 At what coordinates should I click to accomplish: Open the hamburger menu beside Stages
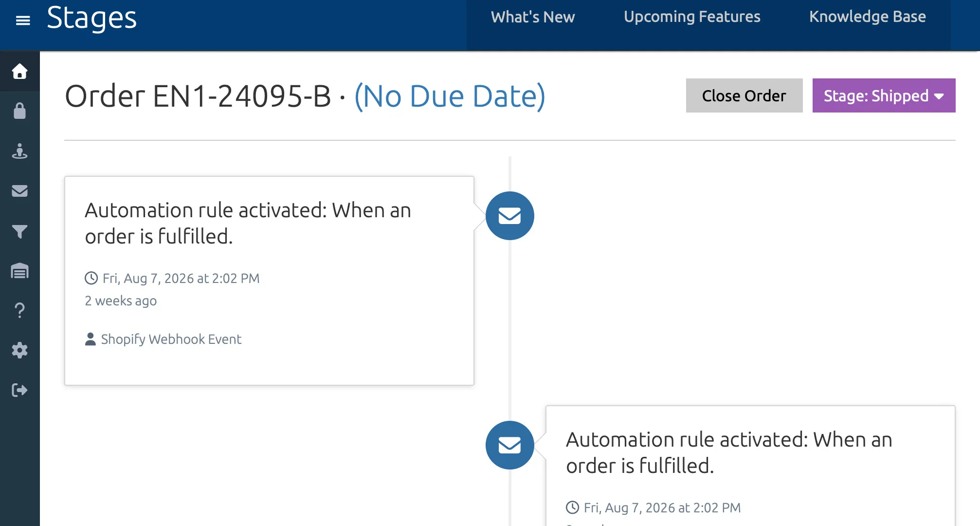point(23,20)
